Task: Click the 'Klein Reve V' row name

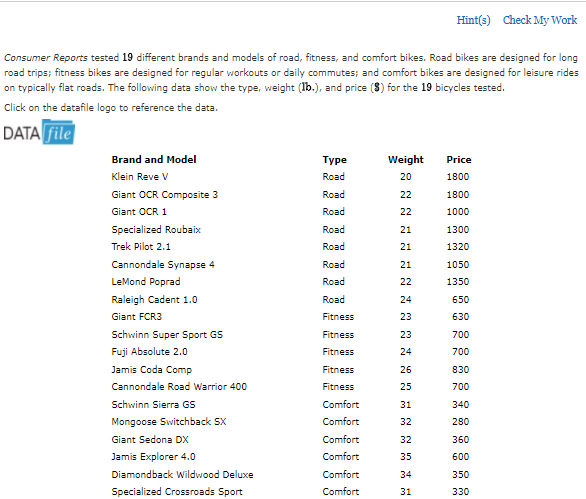Action: tap(140, 176)
